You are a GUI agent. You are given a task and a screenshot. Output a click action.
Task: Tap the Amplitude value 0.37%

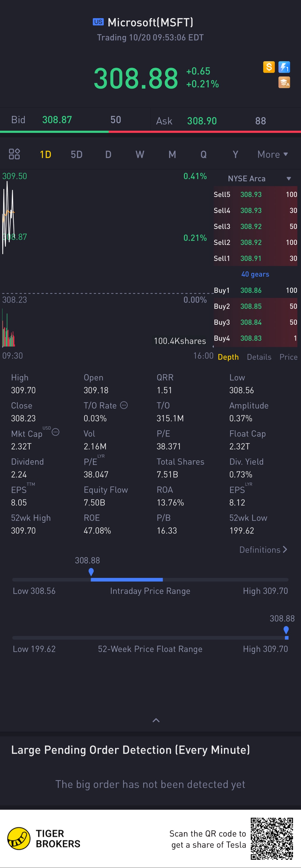(x=241, y=418)
